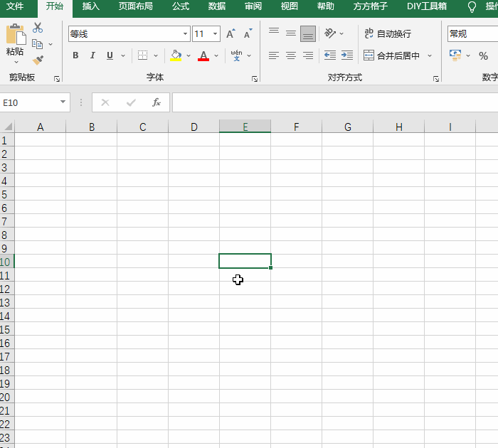Toggle Italic formatting

(x=92, y=55)
